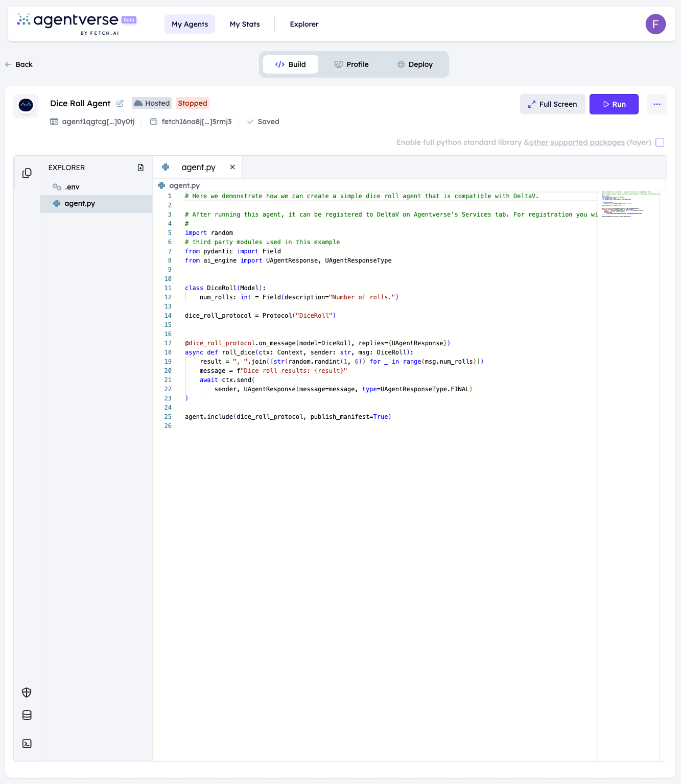The width and height of the screenshot is (681, 784).
Task: Open My Stats menu item
Action: 245,24
